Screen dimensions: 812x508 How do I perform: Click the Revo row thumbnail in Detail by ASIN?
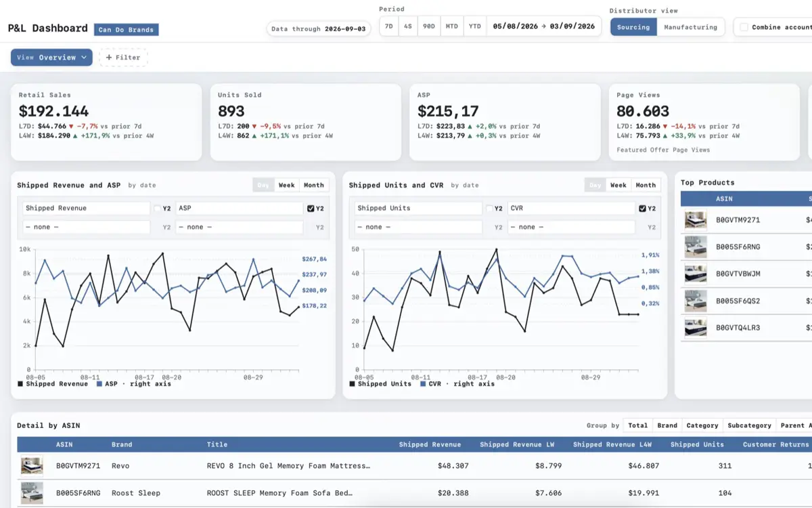click(32, 466)
